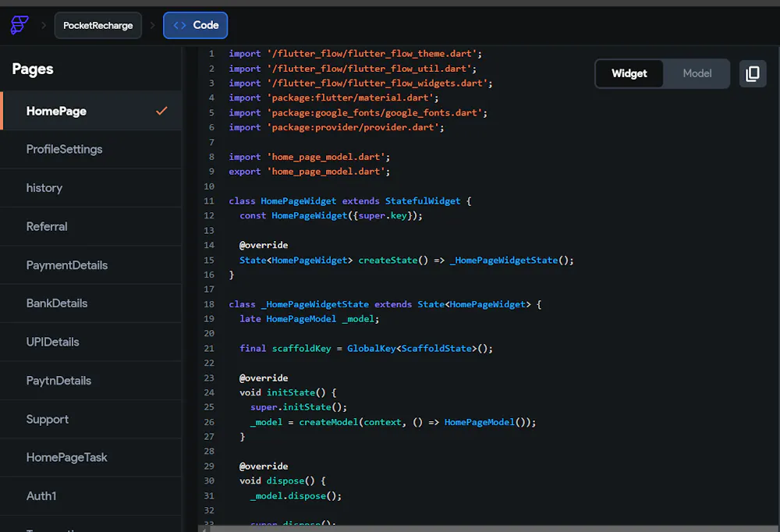Click the flutter_flow_widgets.dart import line
This screenshot has width=780, height=532.
click(x=360, y=83)
